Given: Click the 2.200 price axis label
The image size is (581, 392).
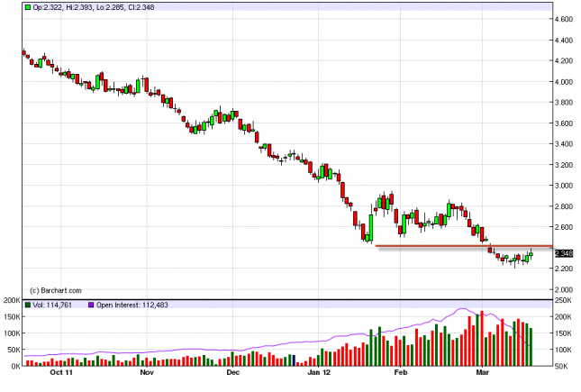Looking at the screenshot, I should click(x=564, y=269).
